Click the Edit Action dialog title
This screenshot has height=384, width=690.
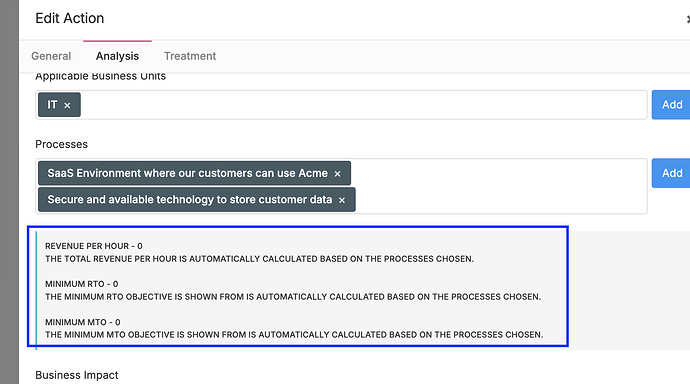click(70, 18)
